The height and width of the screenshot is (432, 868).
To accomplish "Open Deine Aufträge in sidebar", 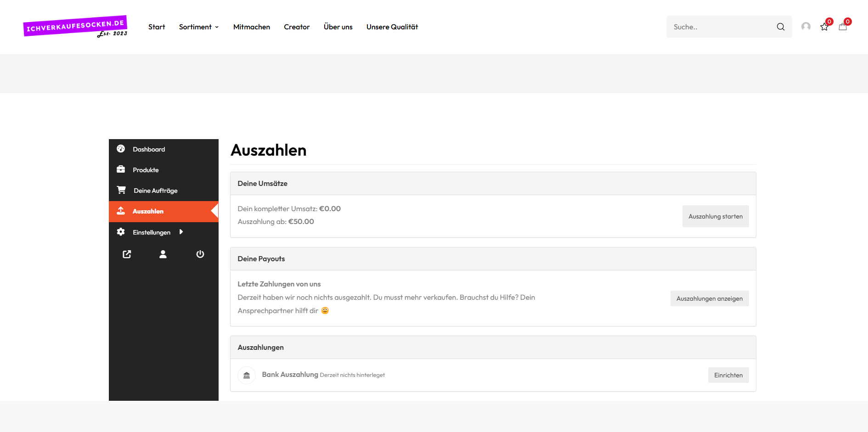I will (x=155, y=191).
